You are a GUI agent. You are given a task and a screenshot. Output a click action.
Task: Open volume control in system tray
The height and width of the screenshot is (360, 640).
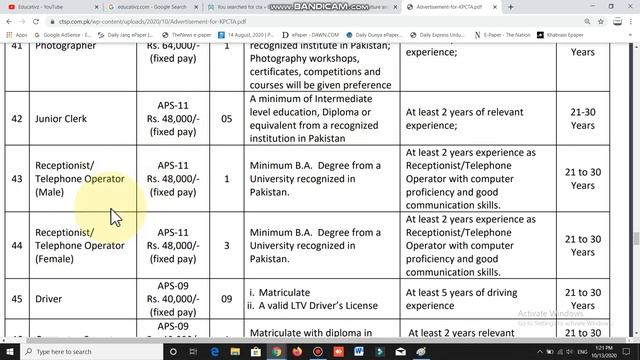tap(570, 351)
